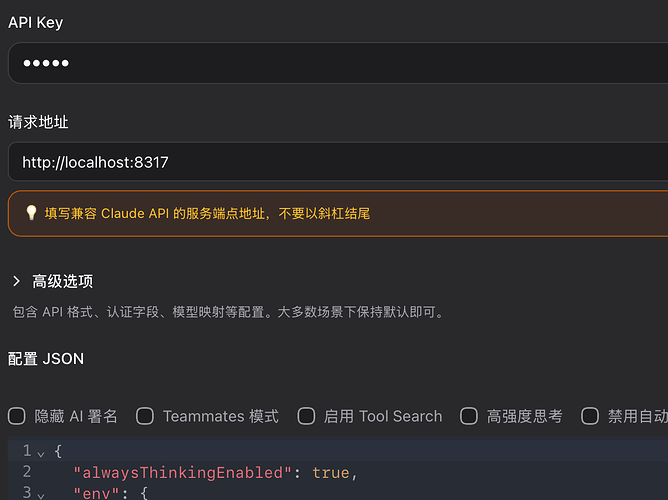
Task: Click the 请求地址 label
Action: [38, 122]
